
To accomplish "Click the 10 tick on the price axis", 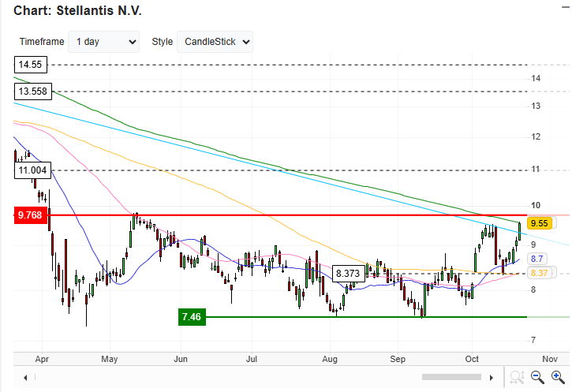I will tap(536, 205).
